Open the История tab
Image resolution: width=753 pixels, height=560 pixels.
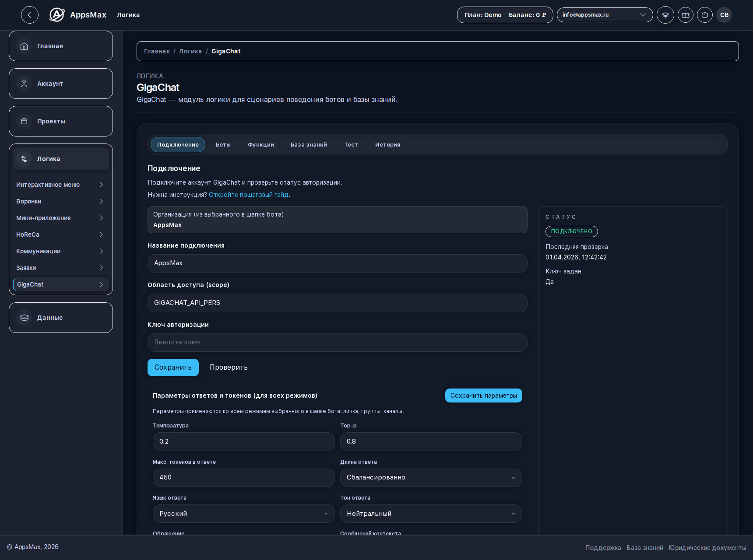point(388,145)
